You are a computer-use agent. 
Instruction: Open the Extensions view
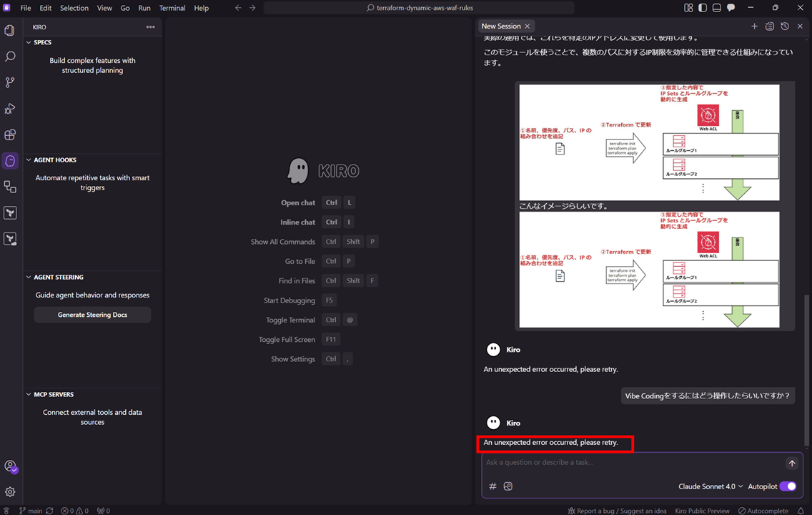pyautogui.click(x=10, y=134)
